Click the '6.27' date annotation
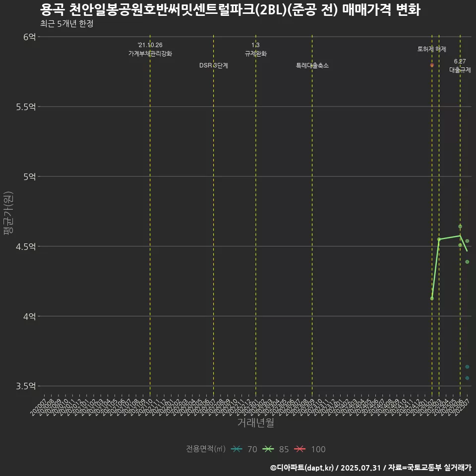476x476 pixels. [x=460, y=61]
